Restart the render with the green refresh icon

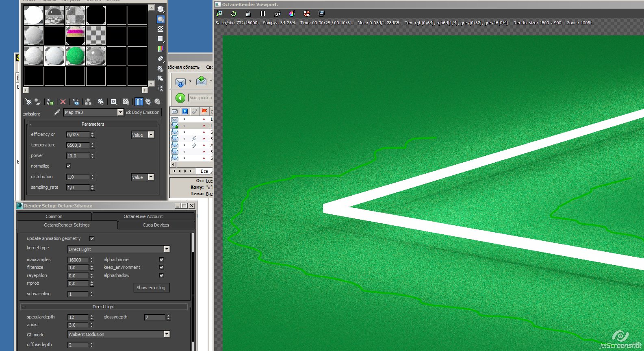tap(234, 13)
